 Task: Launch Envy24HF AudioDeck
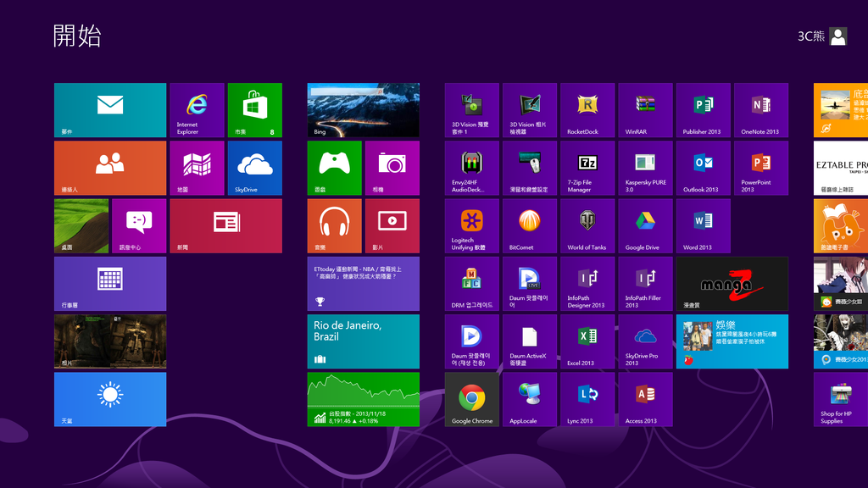click(471, 169)
